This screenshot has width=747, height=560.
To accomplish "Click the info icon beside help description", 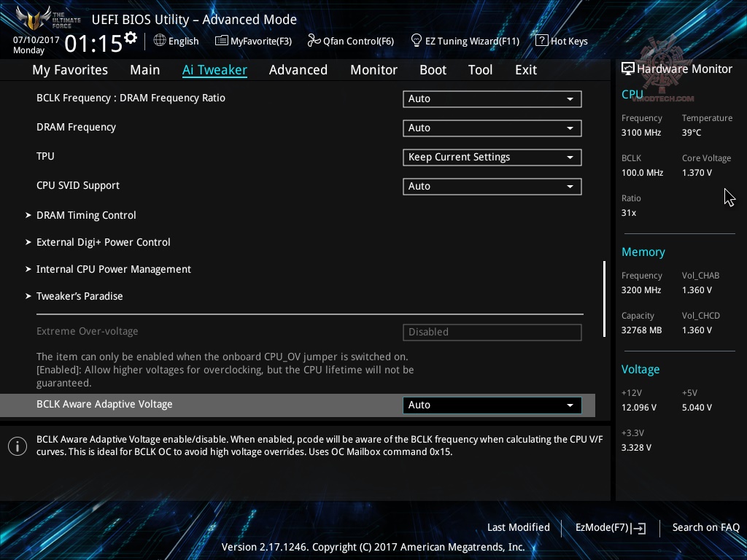I will pos(18,446).
